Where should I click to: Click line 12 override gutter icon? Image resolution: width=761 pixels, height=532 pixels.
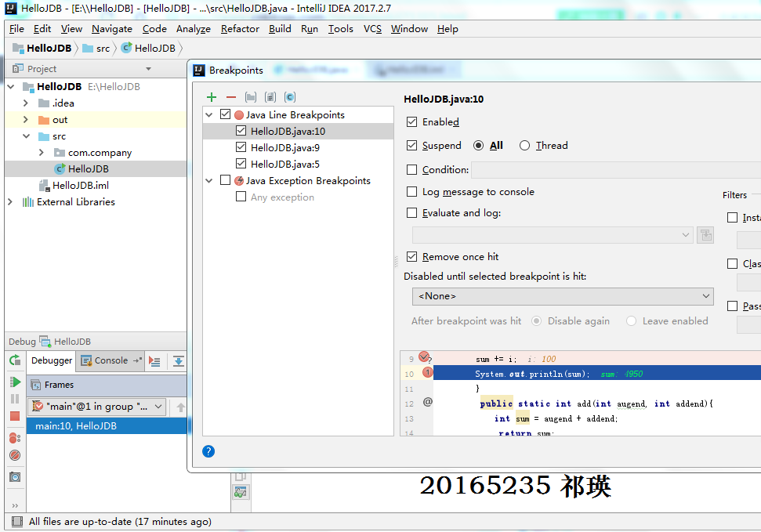(428, 402)
